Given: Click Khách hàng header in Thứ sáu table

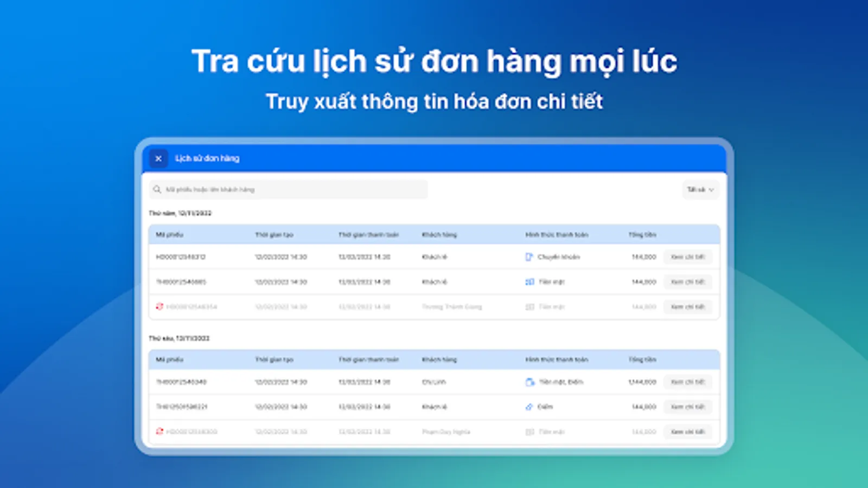Looking at the screenshot, I should point(439,359).
